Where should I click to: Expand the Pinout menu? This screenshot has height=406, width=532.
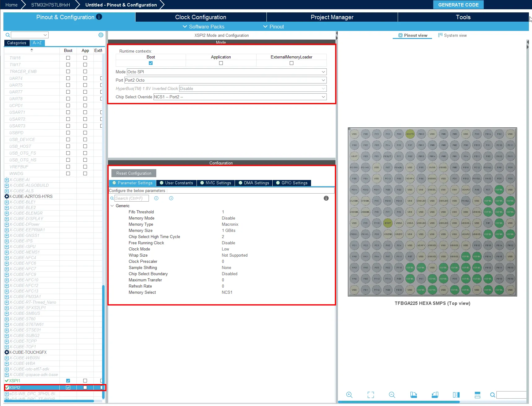274,27
